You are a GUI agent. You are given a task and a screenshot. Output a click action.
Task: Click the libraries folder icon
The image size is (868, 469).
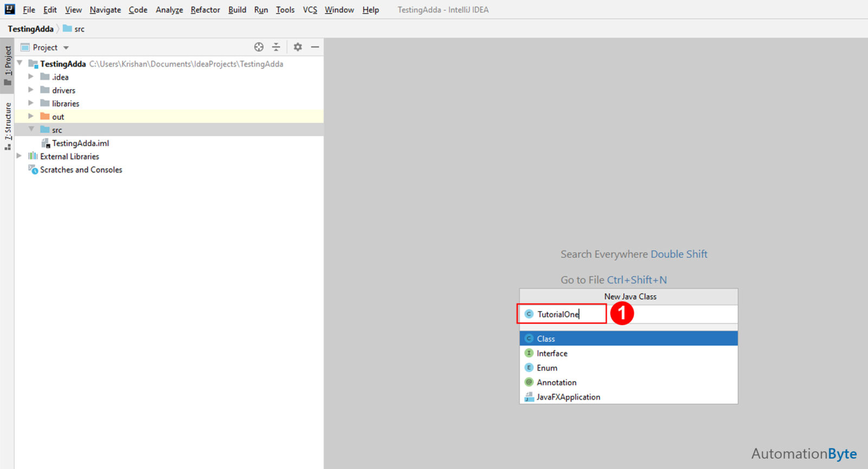pyautogui.click(x=45, y=103)
